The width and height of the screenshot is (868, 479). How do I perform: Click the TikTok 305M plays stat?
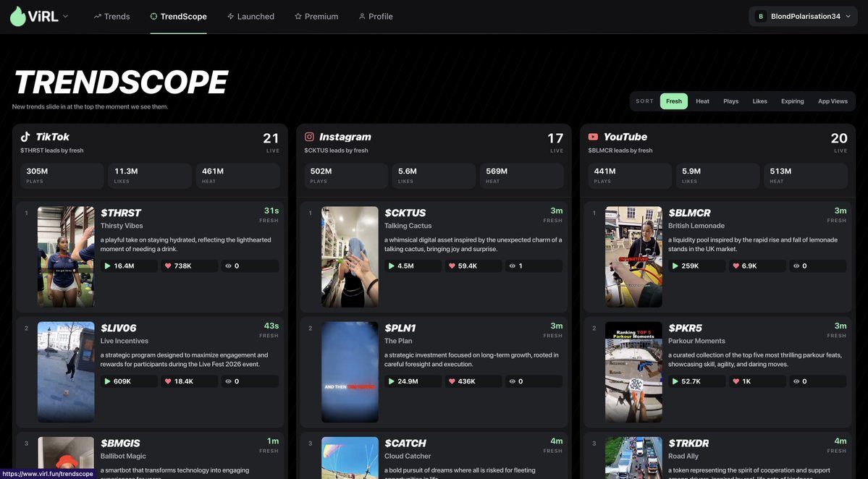[62, 176]
